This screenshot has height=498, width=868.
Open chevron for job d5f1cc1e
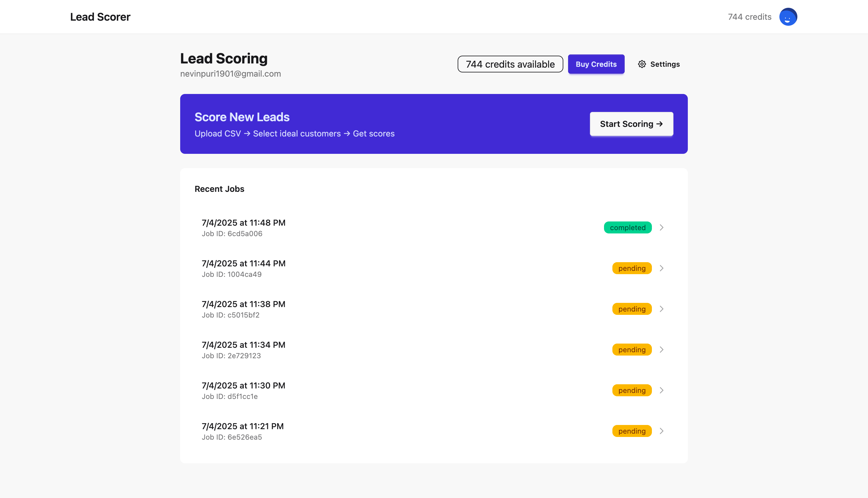coord(661,390)
